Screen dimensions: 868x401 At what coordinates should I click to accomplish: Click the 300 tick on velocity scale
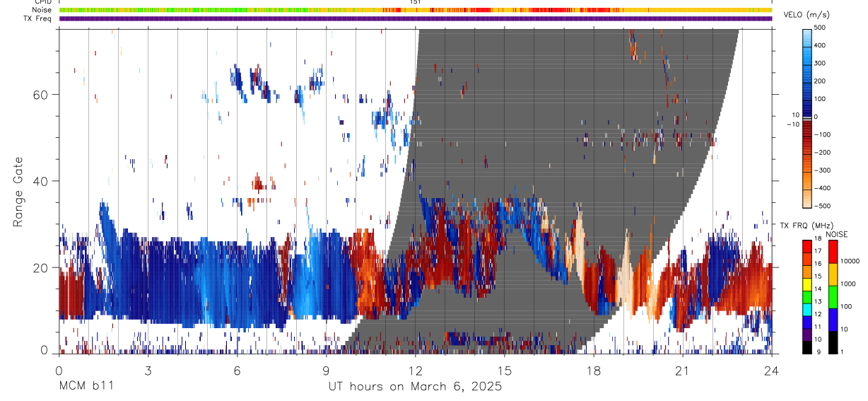pyautogui.click(x=821, y=63)
